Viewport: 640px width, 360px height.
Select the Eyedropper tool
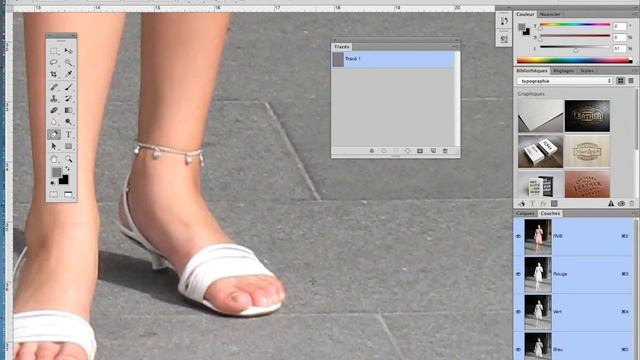[69, 74]
